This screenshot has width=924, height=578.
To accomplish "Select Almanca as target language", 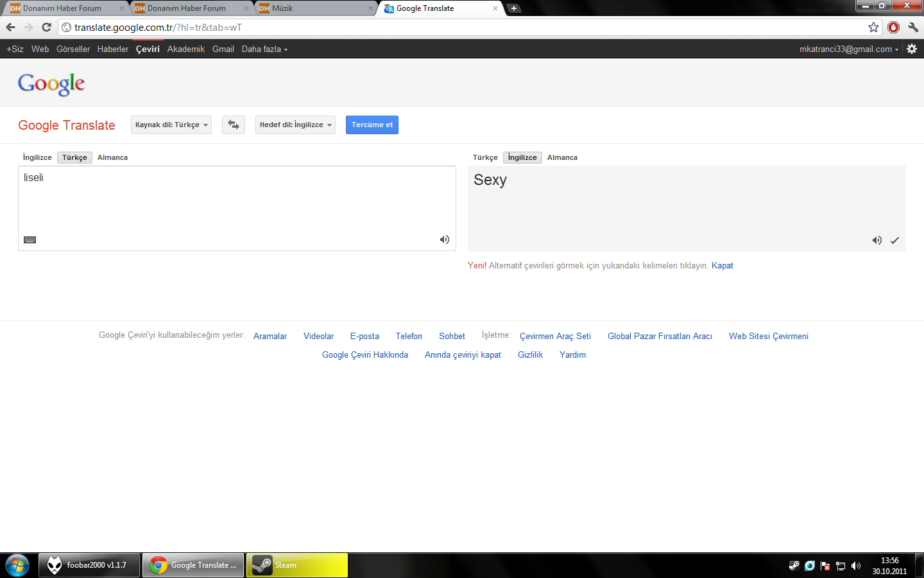I will point(562,157).
